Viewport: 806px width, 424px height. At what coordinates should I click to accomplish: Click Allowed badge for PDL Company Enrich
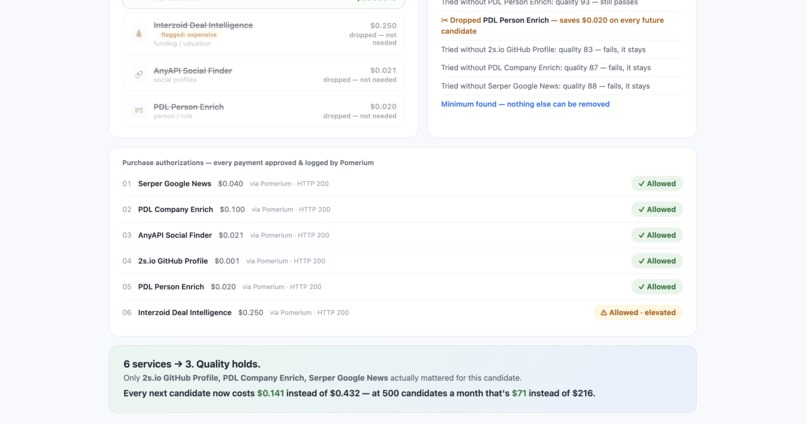657,210
